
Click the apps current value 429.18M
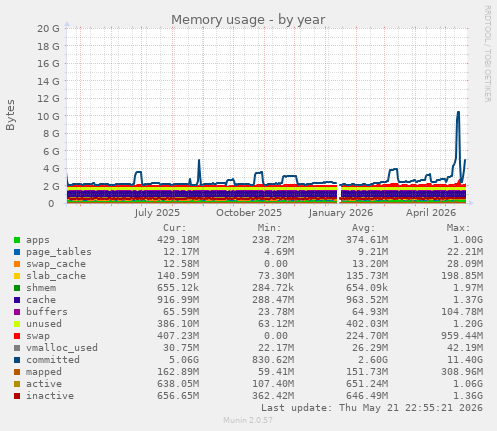[x=178, y=240]
